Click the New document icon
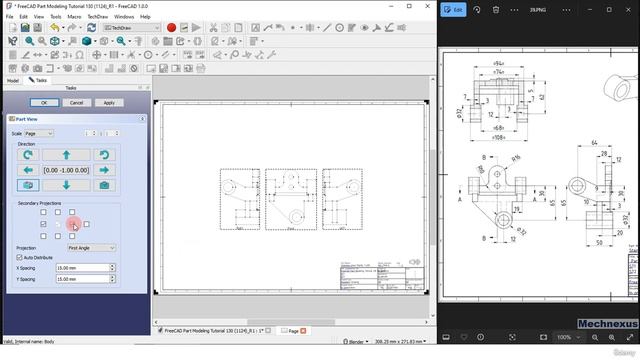Image resolution: width=640 pixels, height=360 pixels. [x=13, y=28]
